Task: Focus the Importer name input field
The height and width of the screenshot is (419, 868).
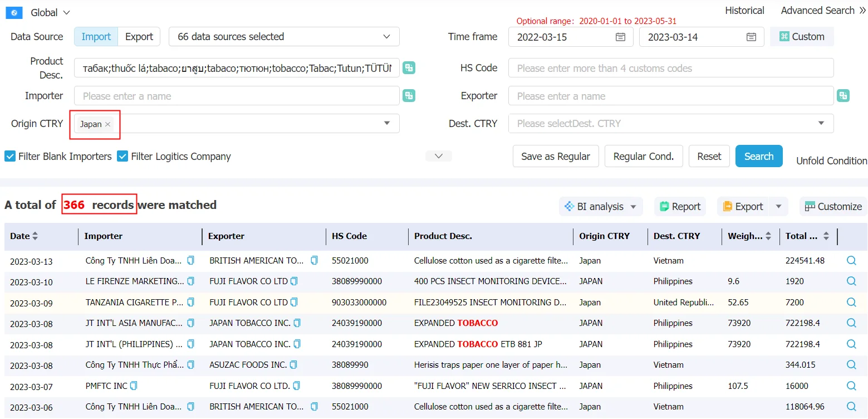Action: (x=237, y=96)
